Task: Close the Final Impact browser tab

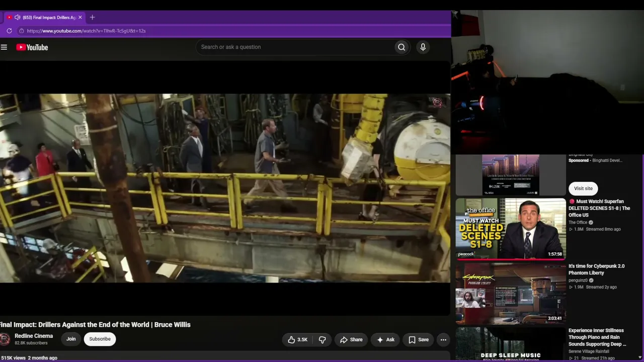Action: coord(80,18)
